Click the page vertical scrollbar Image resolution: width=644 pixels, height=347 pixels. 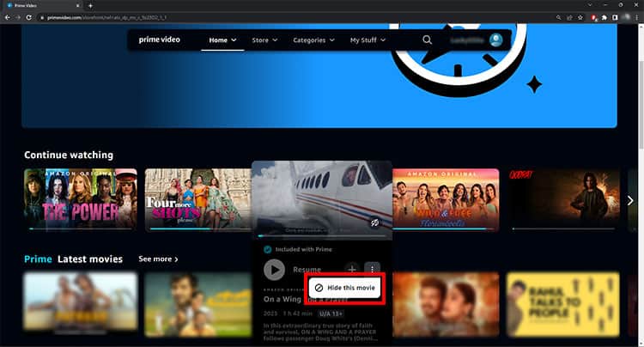pyautogui.click(x=641, y=105)
